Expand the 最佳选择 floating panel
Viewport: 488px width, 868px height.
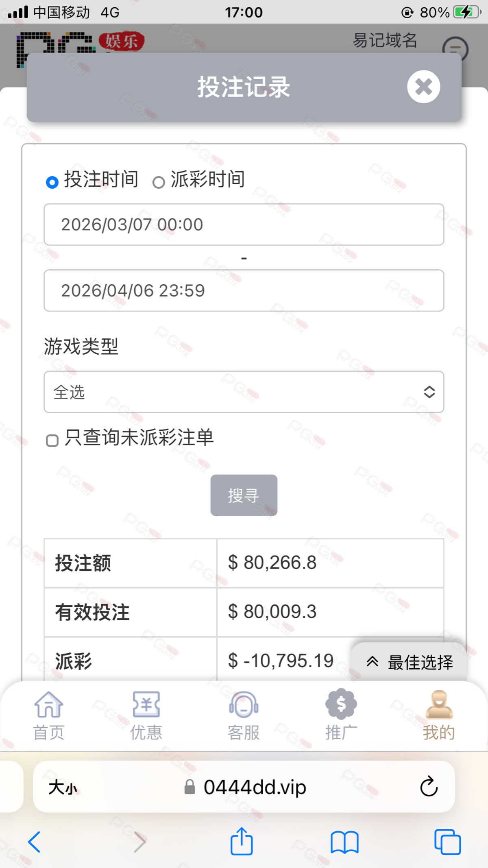click(x=409, y=662)
